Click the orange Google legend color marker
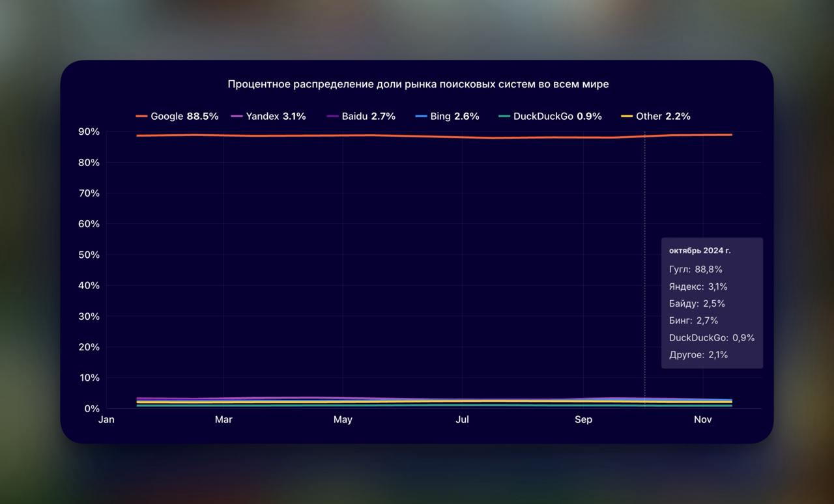This screenshot has height=504, width=834. [141, 117]
